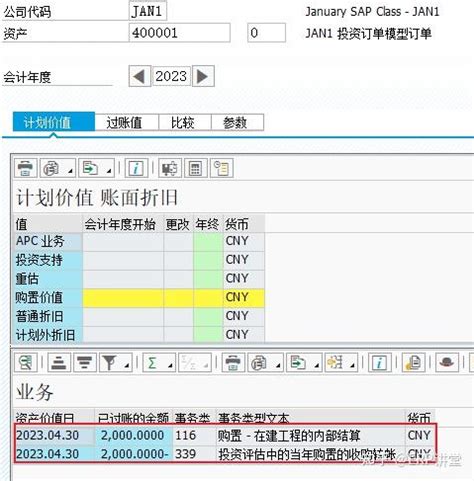Open the 比较 tab

[x=182, y=123]
